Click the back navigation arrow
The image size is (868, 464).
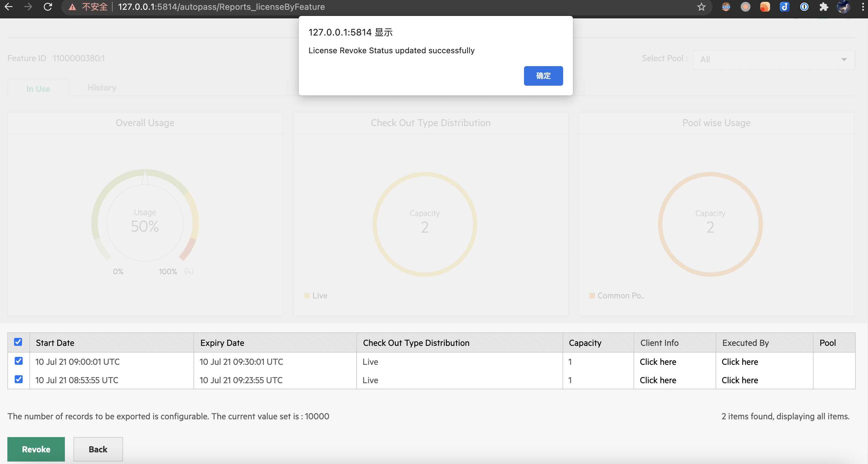[x=9, y=7]
